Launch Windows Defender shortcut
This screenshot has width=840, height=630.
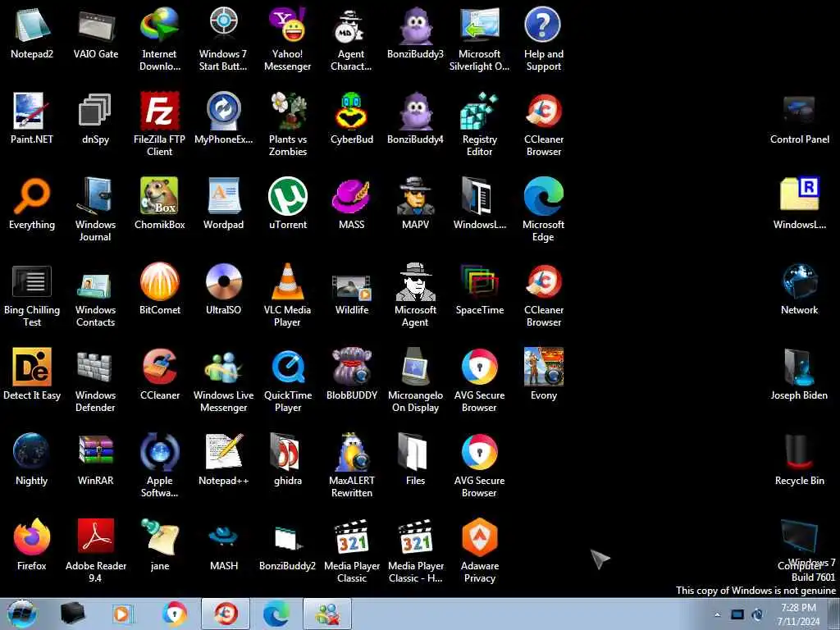click(95, 380)
